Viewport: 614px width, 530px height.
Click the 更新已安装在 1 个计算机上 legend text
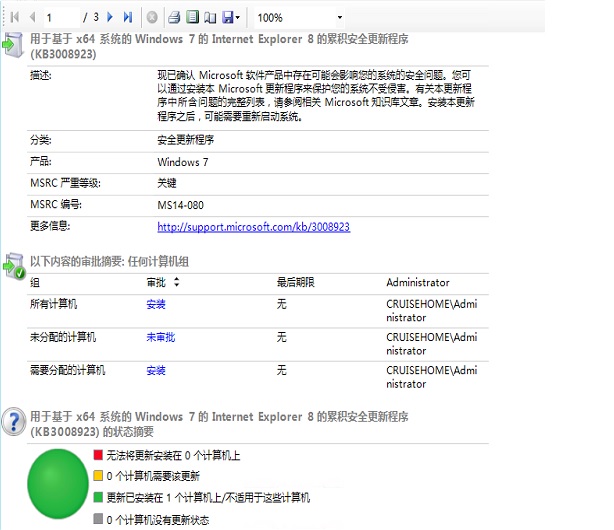point(208,498)
